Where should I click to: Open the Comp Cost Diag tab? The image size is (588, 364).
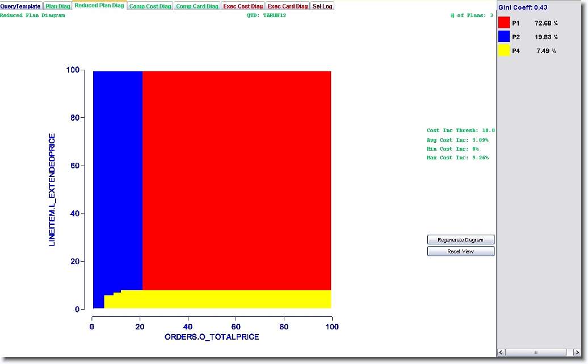pos(150,6)
